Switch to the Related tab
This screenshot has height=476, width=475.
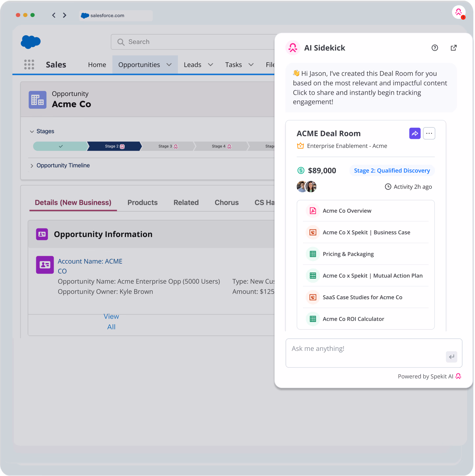coord(186,202)
